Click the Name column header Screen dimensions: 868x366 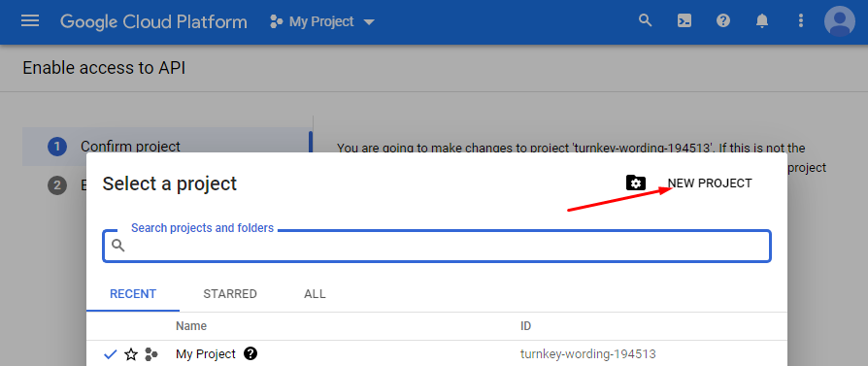click(191, 326)
